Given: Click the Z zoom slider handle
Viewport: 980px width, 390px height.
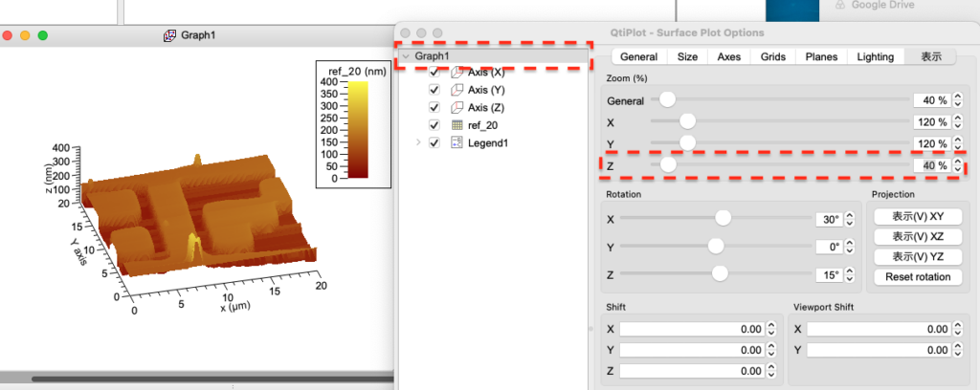Looking at the screenshot, I should coord(667,164).
